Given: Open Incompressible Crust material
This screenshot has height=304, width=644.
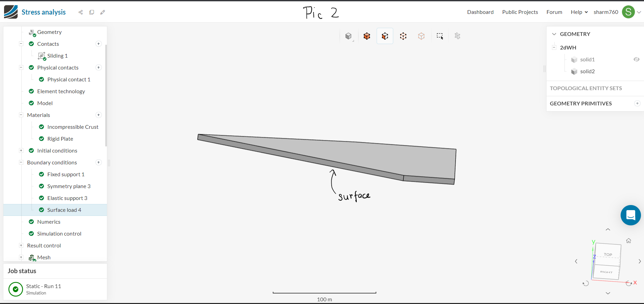Looking at the screenshot, I should [73, 127].
